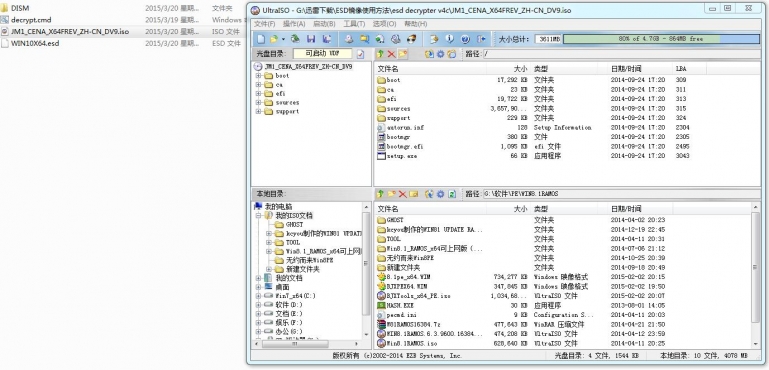Click the Make CD/DVD image toolbar icon
This screenshot has height=370, width=769.
(349, 39)
